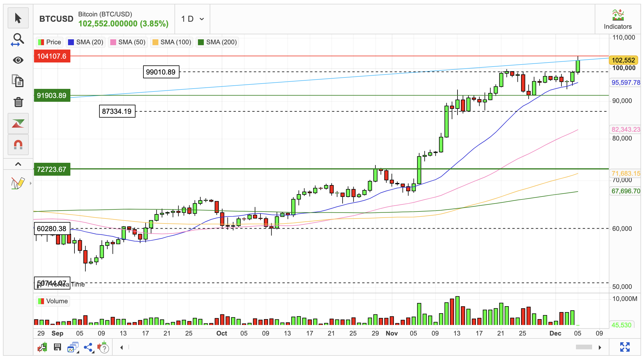Click the blue SMA (20) color swatch
644x359 pixels.
pos(71,42)
